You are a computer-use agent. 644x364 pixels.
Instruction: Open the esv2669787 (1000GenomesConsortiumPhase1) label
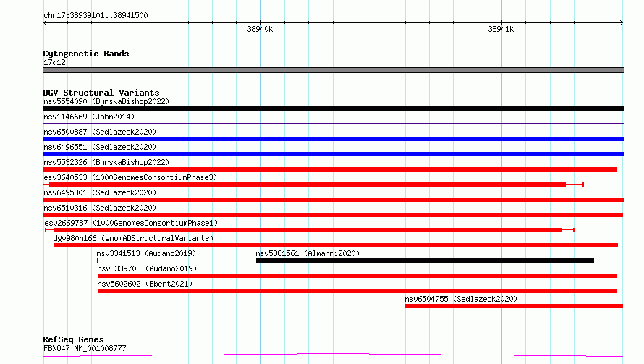pyautogui.click(x=131, y=223)
